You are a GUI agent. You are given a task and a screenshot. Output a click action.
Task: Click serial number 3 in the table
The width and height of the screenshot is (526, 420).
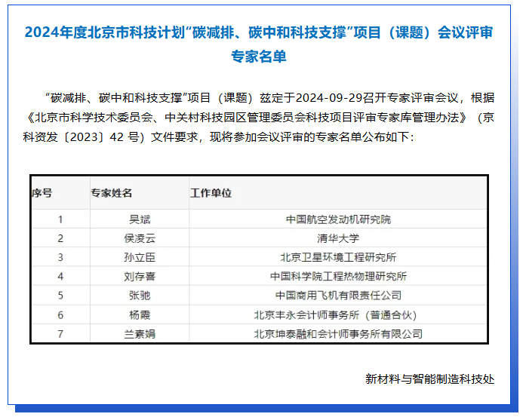point(60,257)
